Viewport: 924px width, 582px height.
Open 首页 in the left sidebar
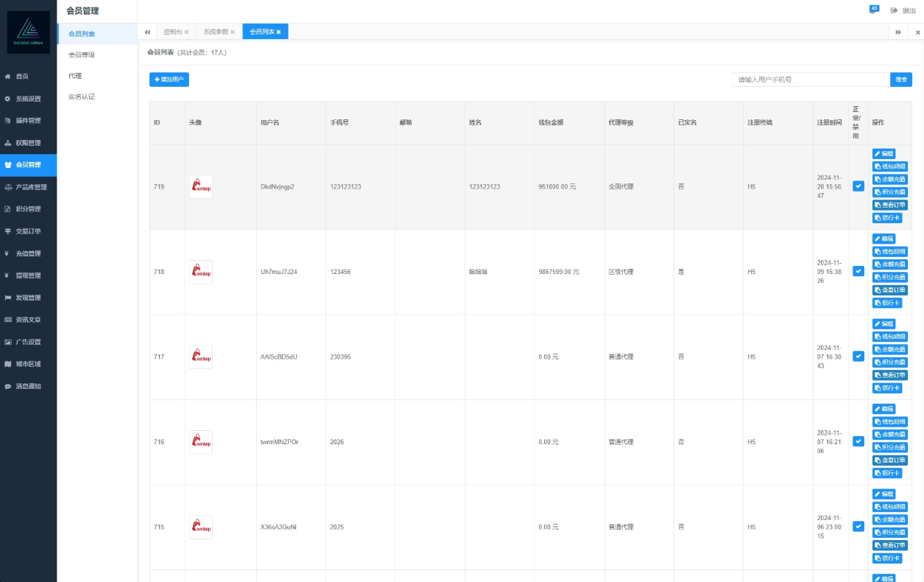(22, 77)
